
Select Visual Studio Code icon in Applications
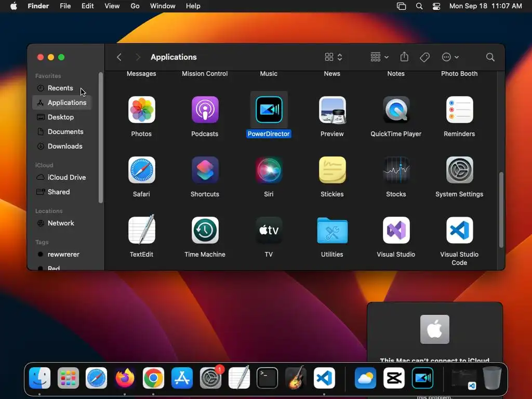(x=459, y=230)
